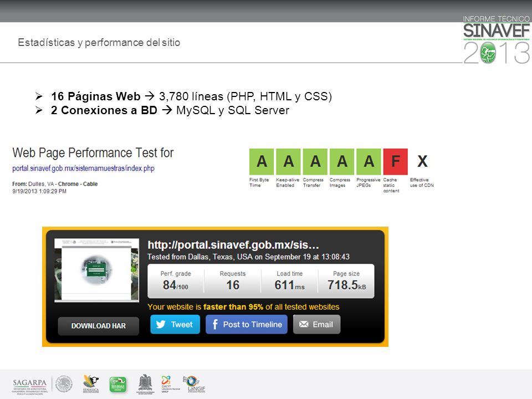Click the Page size 718.5 kB value
Image resolution: width=532 pixels, height=399 pixels.
(x=346, y=285)
